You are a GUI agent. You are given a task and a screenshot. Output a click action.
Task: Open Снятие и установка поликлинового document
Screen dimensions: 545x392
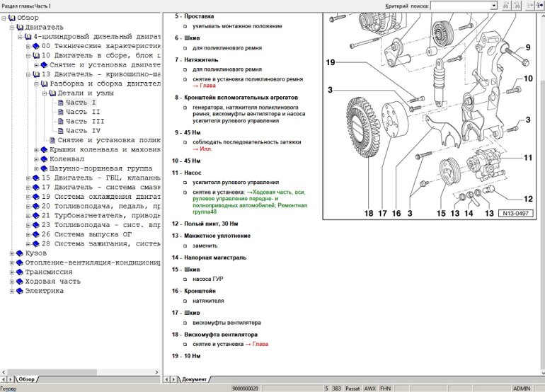pos(109,140)
